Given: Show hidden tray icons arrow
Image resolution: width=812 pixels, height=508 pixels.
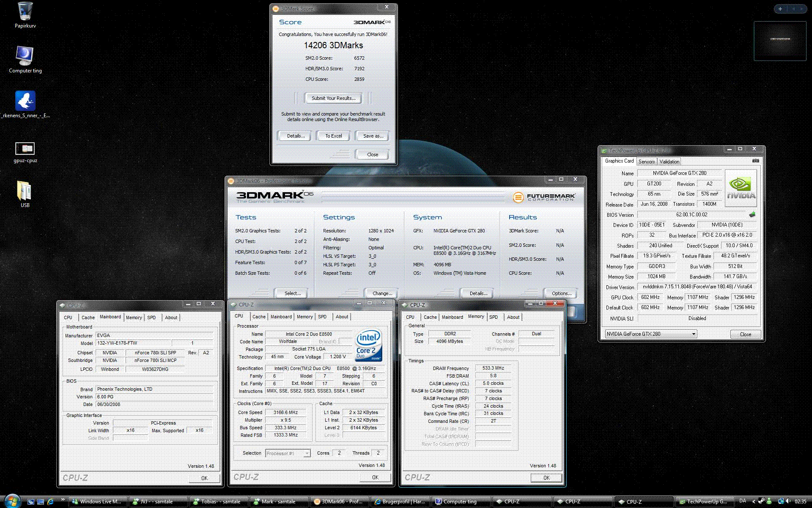Looking at the screenshot, I should pyautogui.click(x=754, y=501).
